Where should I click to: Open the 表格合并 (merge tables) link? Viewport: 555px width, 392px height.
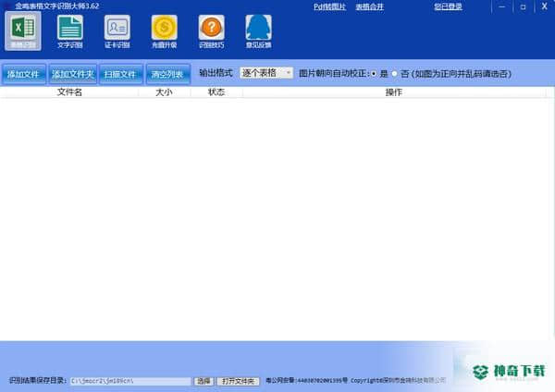coord(369,6)
